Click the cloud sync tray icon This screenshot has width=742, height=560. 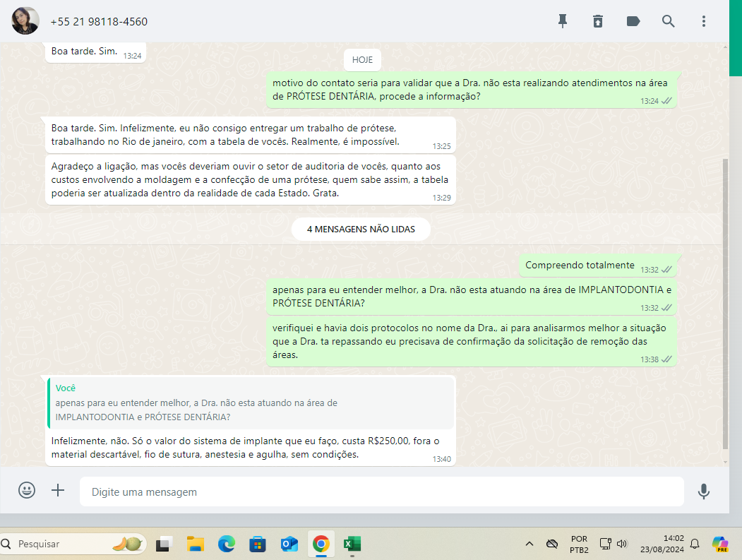[x=552, y=544]
